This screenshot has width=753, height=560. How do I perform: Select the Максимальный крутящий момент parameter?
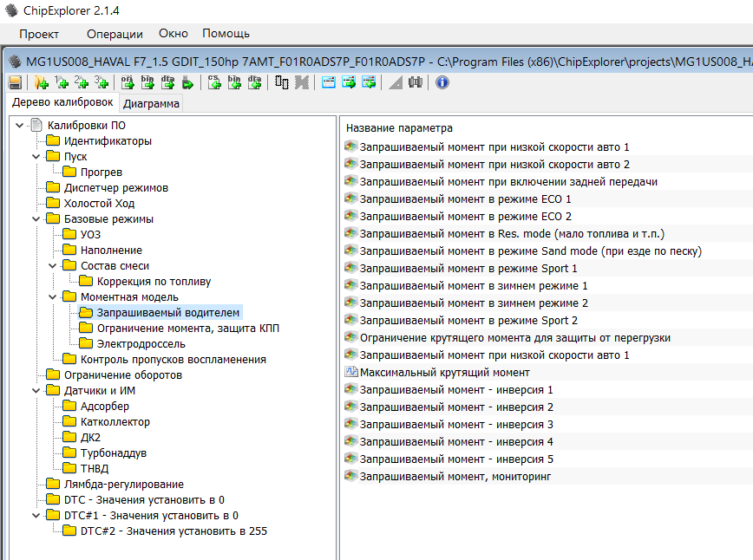(x=444, y=372)
